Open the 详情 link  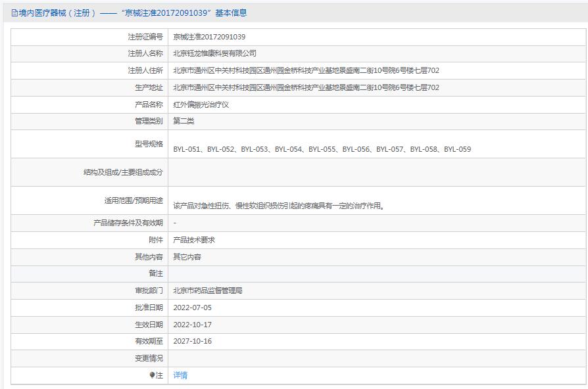180,375
